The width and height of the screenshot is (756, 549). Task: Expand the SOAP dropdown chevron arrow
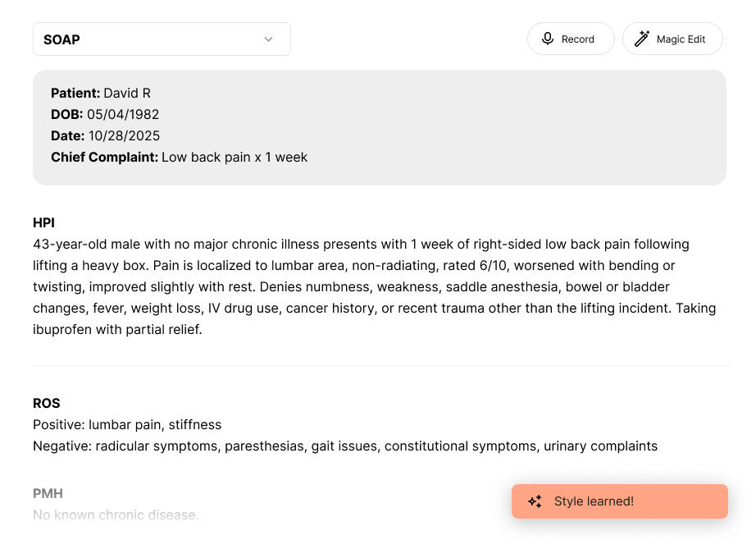[268, 39]
